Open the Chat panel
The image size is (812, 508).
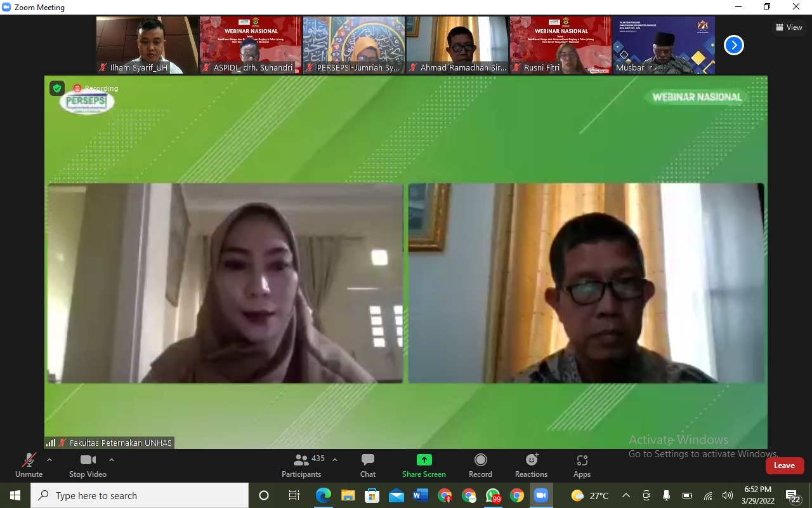(368, 465)
